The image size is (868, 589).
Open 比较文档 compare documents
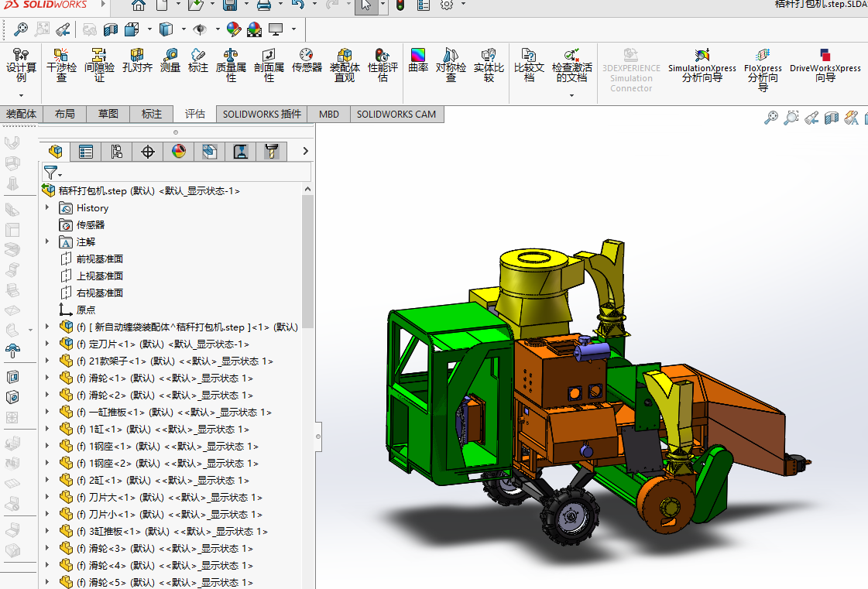(x=529, y=65)
